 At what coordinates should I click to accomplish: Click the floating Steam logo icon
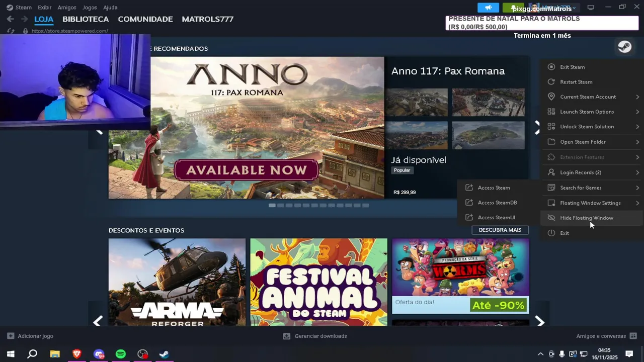[x=624, y=47]
